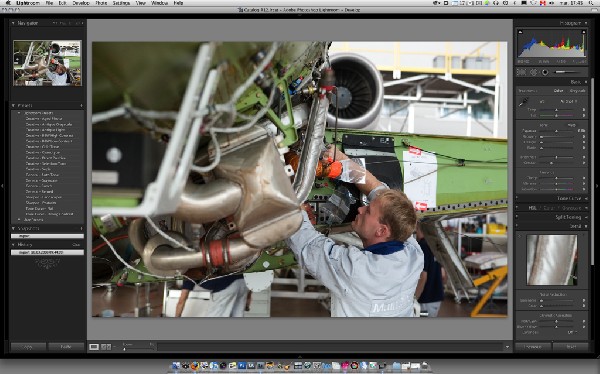Select the Red Eye Correction tool
The width and height of the screenshot is (600, 374).
coord(545,72)
